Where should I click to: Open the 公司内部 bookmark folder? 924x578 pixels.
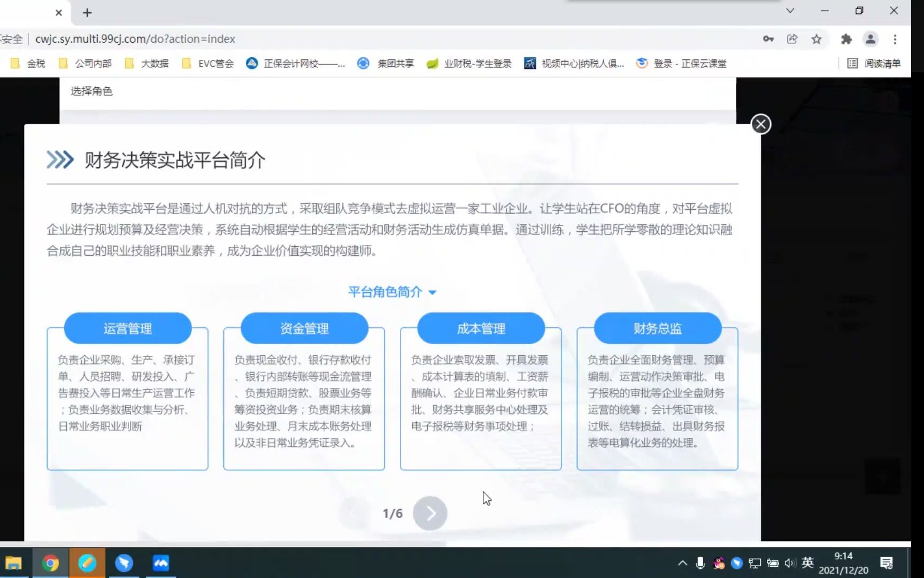point(86,64)
